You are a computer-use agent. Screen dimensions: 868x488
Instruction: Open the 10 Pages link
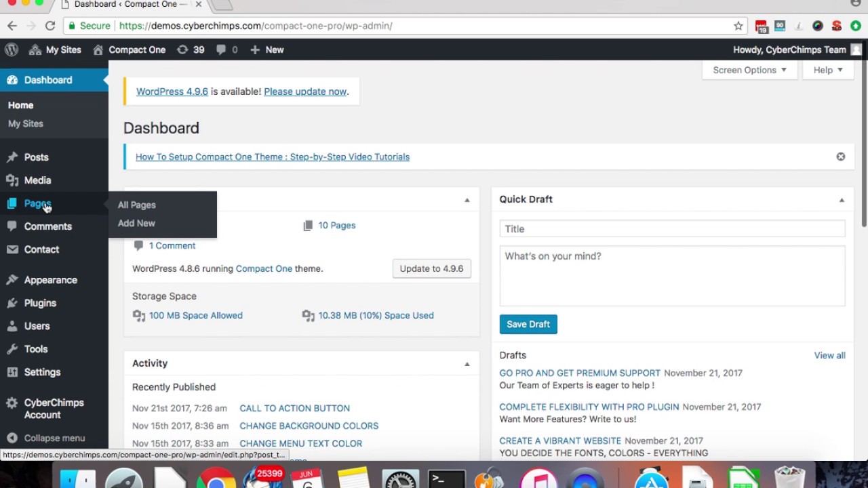coord(337,225)
